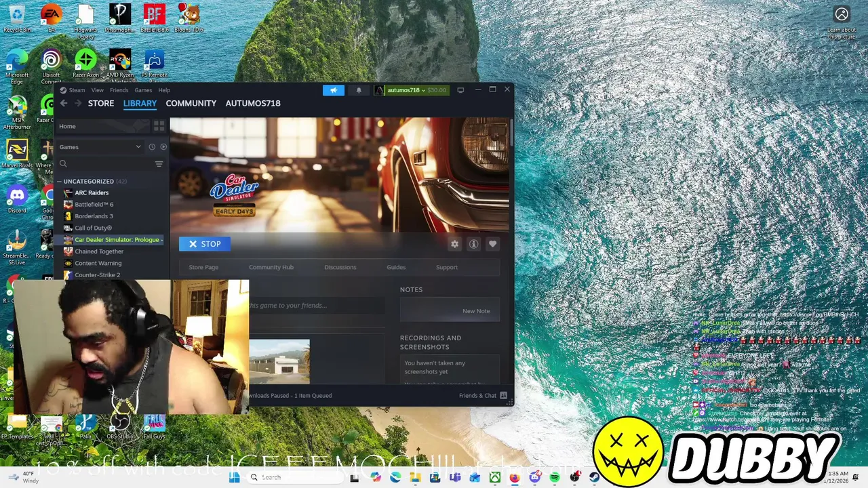Viewport: 868px width, 488px height.
Task: Open the Games menu in Steam
Action: coord(143,90)
